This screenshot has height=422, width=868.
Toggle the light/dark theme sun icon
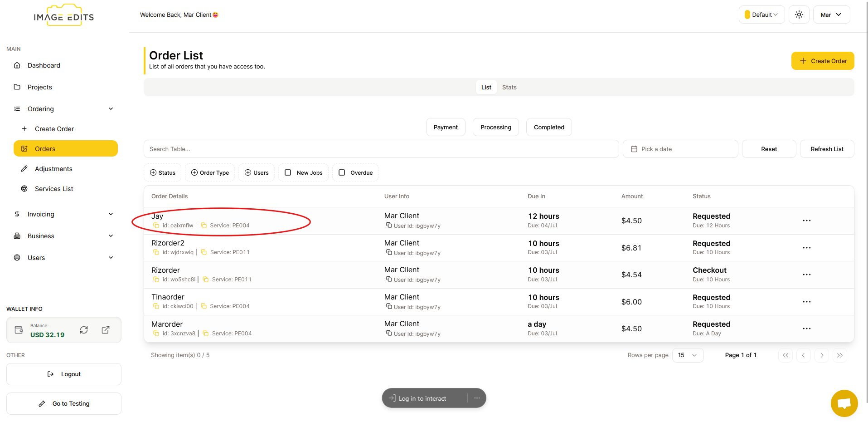[x=799, y=15]
